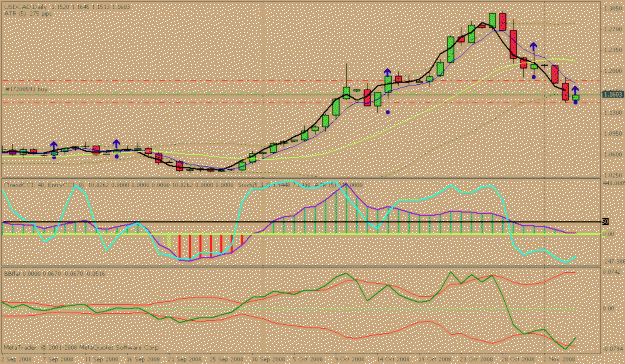Select the lower red dashed horizontal line
This screenshot has height=364, width=625.
tap(301, 102)
